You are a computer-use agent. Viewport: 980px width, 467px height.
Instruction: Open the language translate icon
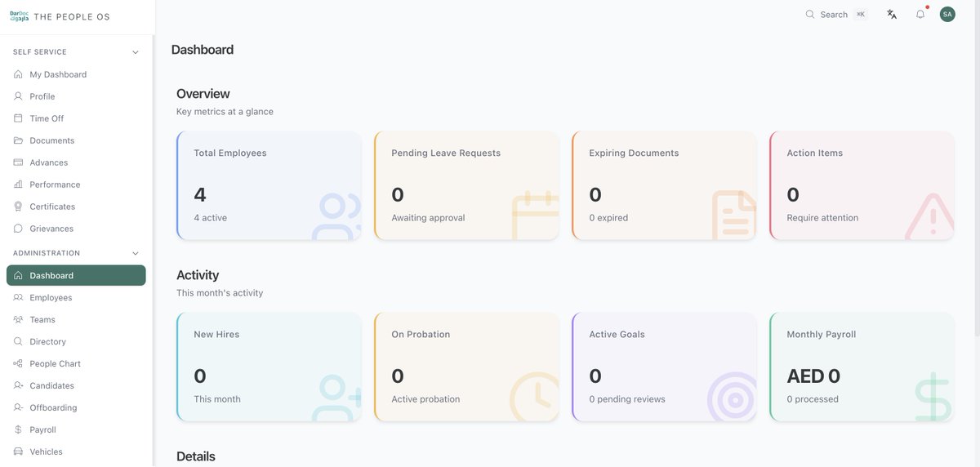pos(892,15)
